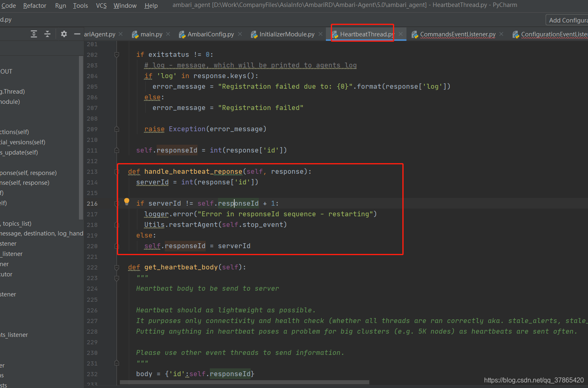
Task: Select 'message, destination, log_hand' structure entry
Action: (x=42, y=233)
